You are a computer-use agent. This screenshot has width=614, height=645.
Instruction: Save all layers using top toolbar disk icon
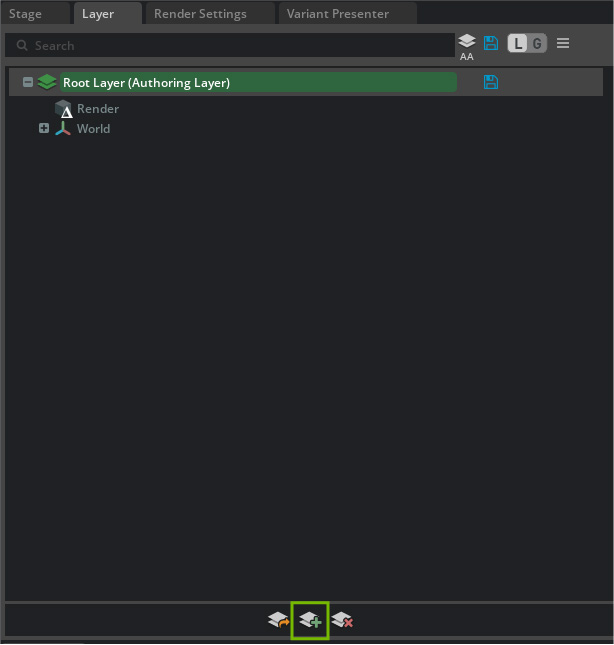[491, 44]
